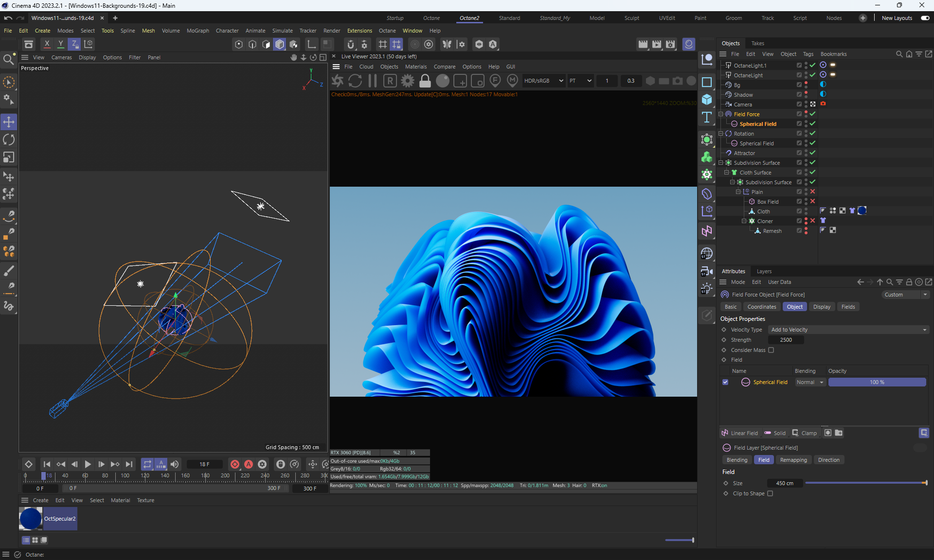Image resolution: width=934 pixels, height=560 pixels.
Task: Select the OctSpecular2 material thumbnail
Action: tap(30, 519)
